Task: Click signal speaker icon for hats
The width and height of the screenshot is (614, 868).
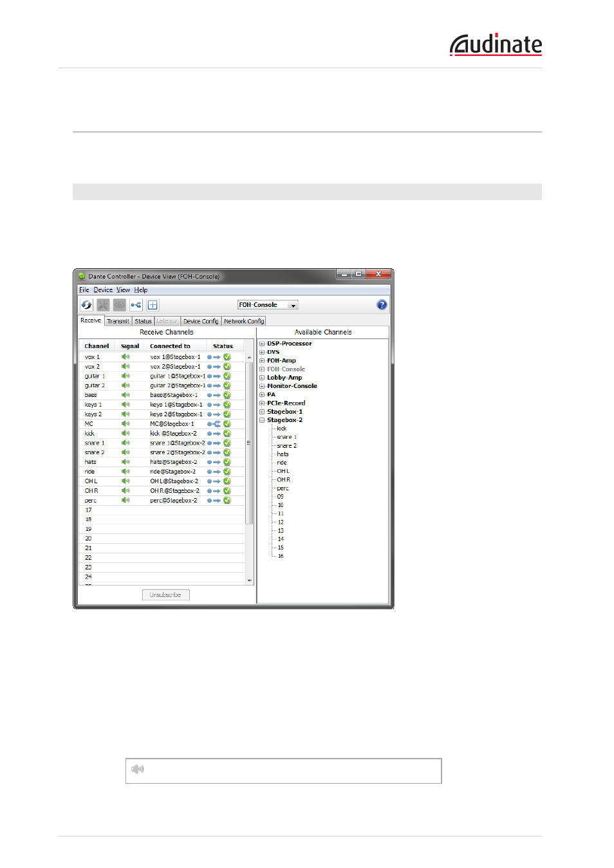Action: 126,462
